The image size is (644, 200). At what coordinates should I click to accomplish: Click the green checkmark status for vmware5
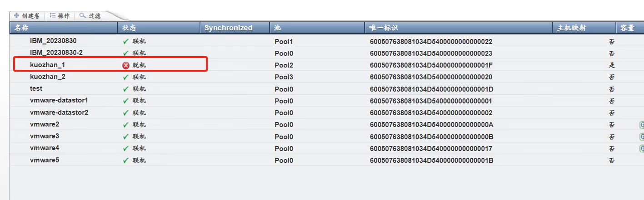(x=126, y=161)
